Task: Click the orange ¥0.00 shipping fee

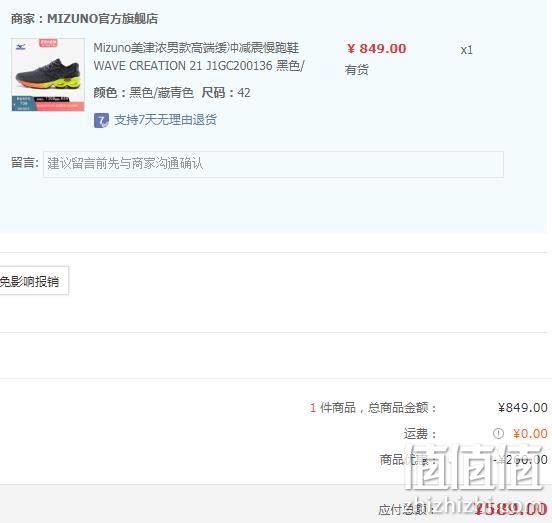Action: tap(530, 434)
